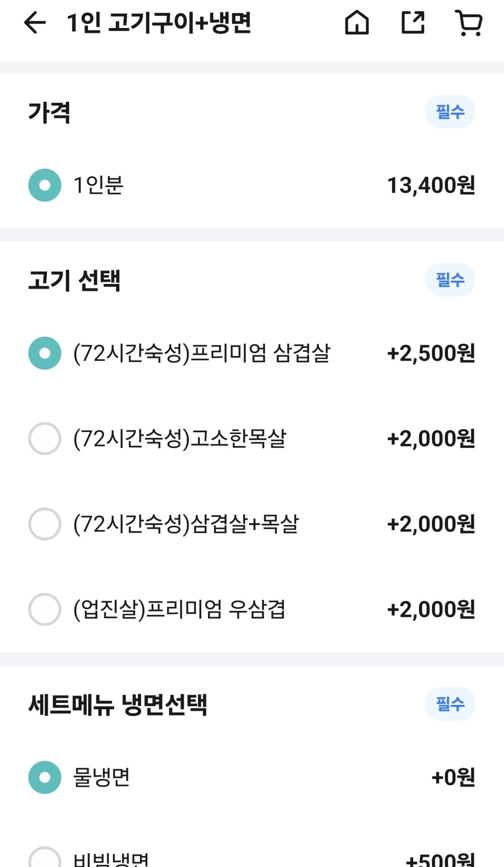
Task: Tap the share icon
Action: click(413, 22)
